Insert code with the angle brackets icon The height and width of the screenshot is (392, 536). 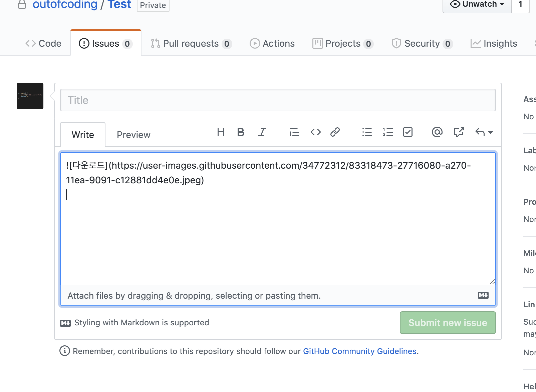[x=315, y=132]
